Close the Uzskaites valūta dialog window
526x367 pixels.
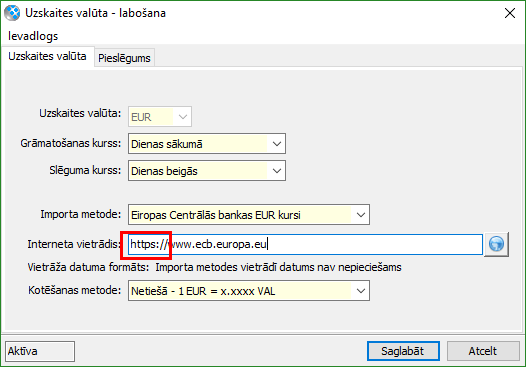[x=510, y=13]
